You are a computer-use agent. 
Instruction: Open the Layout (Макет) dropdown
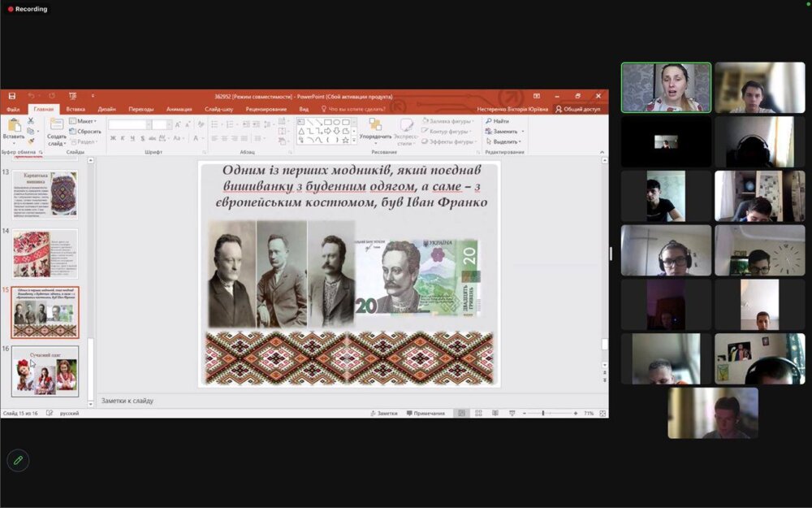(x=83, y=121)
